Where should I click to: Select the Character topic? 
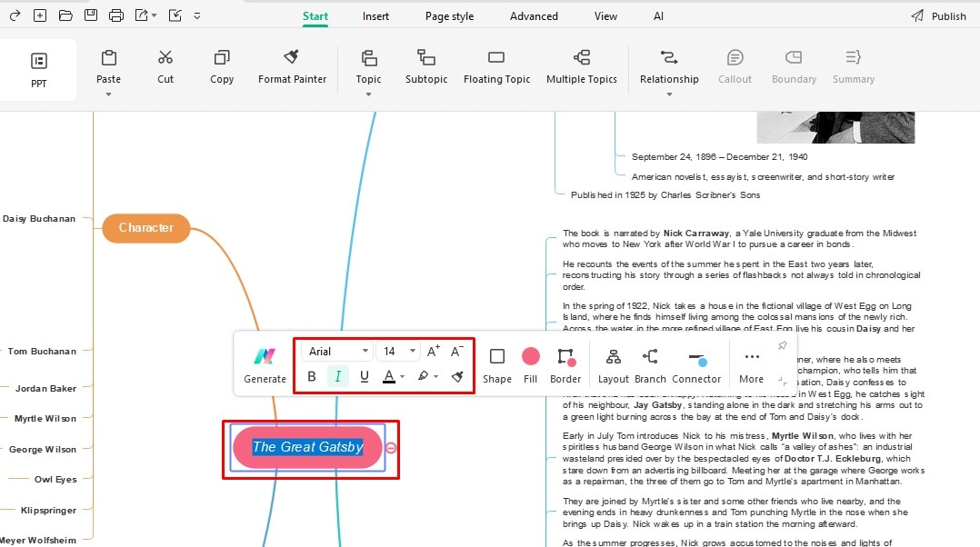146,228
